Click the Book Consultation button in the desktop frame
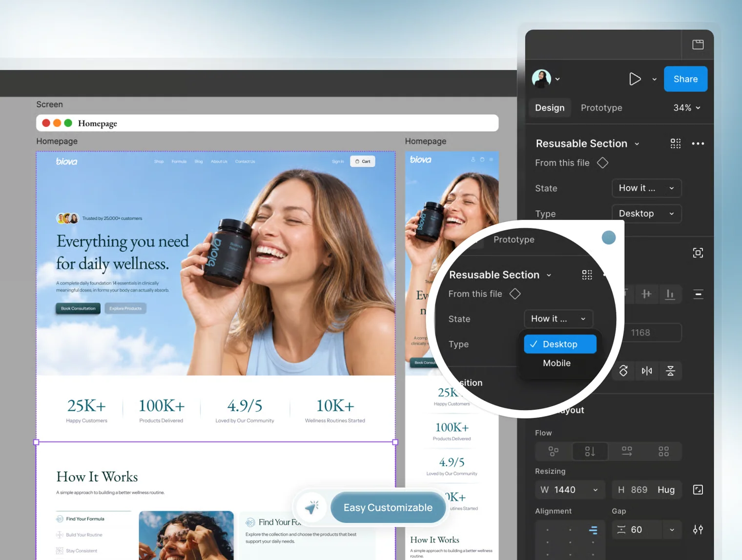This screenshot has width=742, height=560. click(x=78, y=308)
